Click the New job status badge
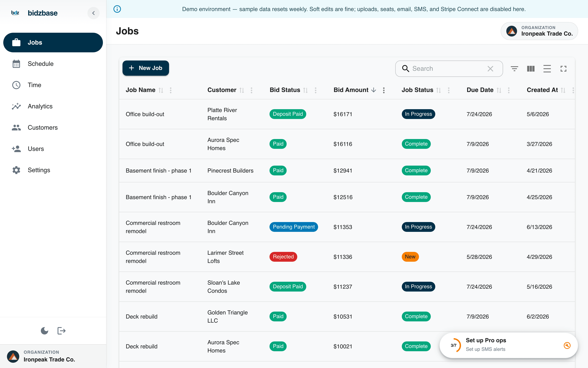The image size is (588, 368). 410,257
